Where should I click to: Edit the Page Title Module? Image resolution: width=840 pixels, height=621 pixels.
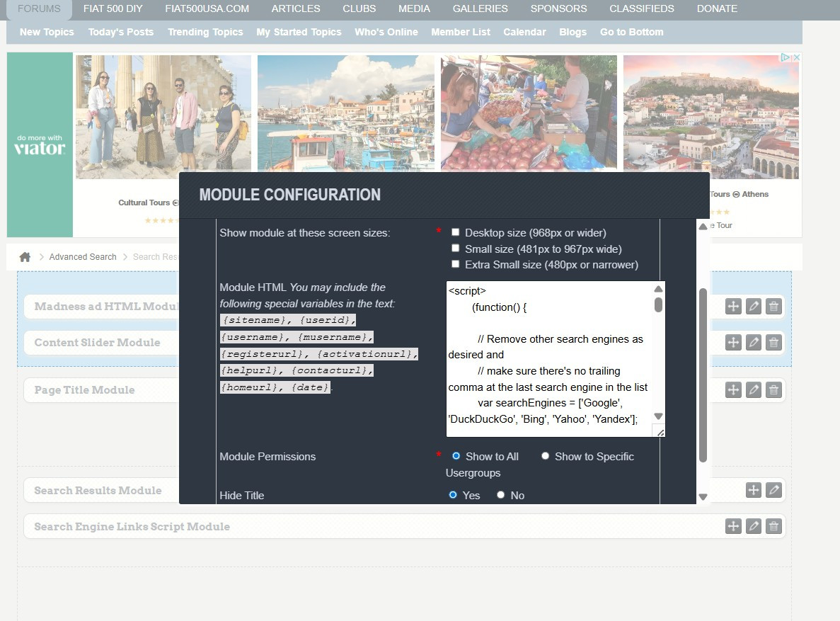pos(753,390)
